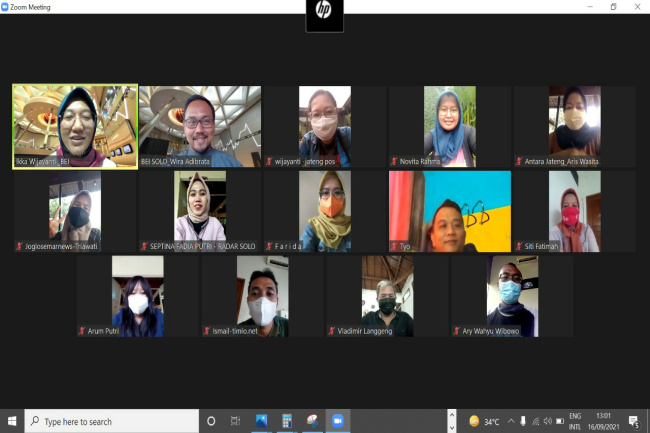The image size is (650, 433).
Task: Click muted mic icon beside Farida
Action: pyautogui.click(x=269, y=246)
